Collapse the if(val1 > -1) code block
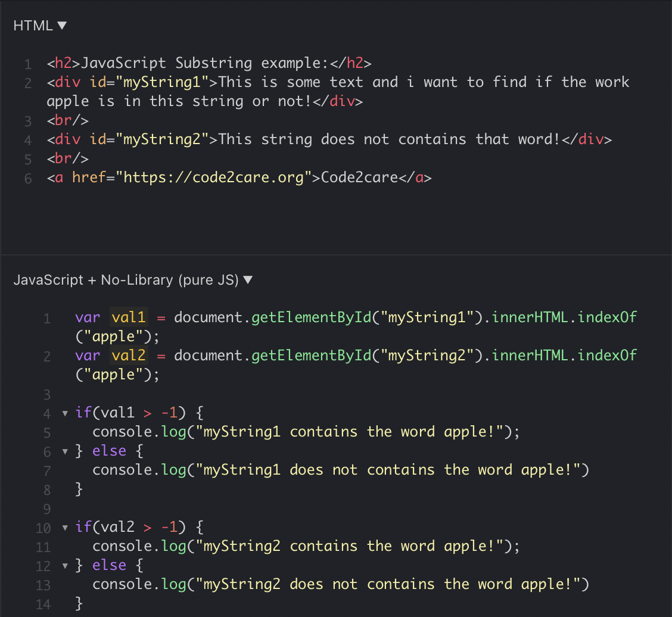 (65, 412)
